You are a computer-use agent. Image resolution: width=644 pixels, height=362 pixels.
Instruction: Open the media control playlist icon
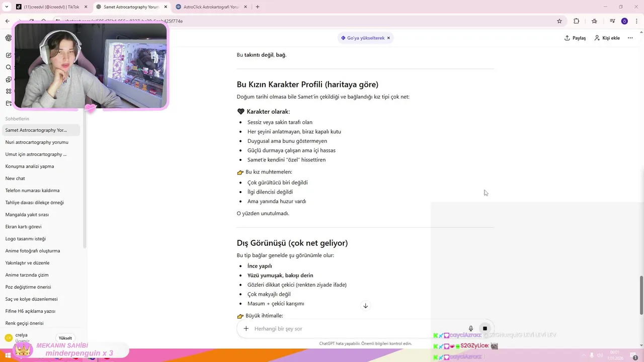(x=612, y=21)
